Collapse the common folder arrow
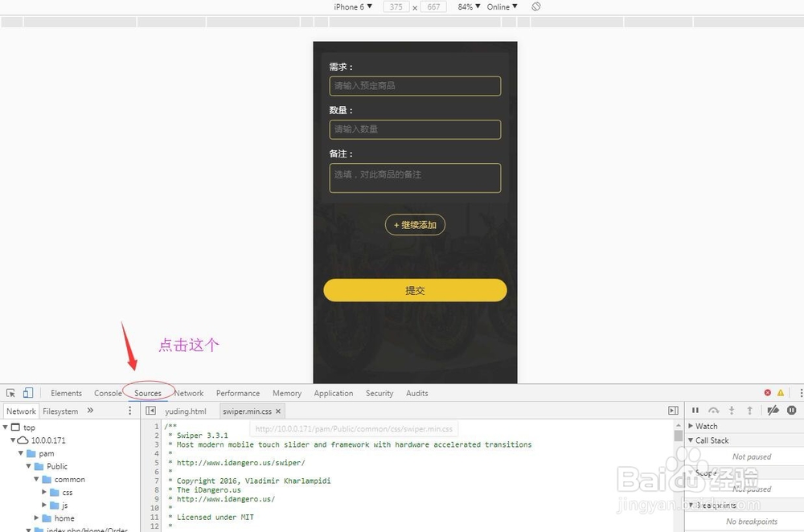Screen dimensions: 804x532 point(36,479)
